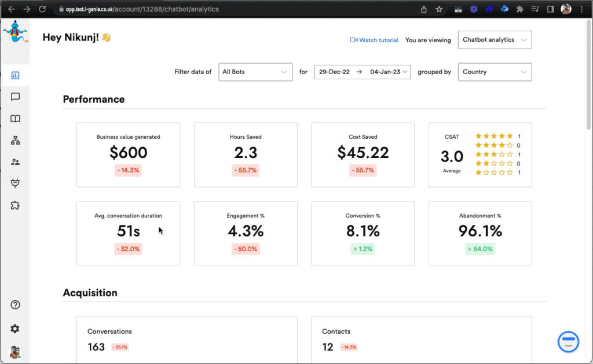Expand the All Bots filter dropdown

click(255, 72)
